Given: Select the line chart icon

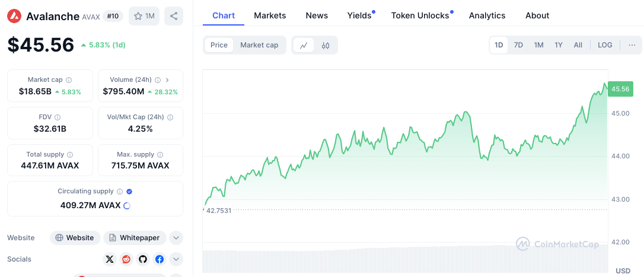Looking at the screenshot, I should pyautogui.click(x=304, y=45).
